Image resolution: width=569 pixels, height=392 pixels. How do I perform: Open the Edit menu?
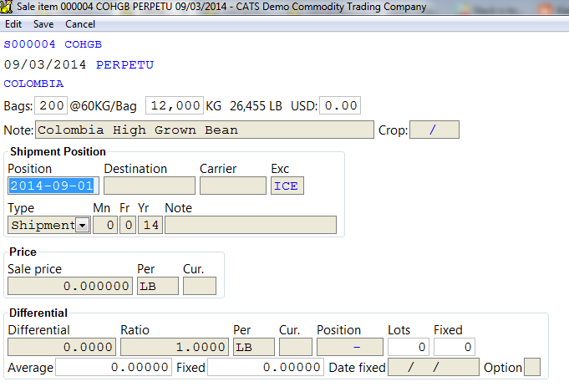tap(13, 24)
